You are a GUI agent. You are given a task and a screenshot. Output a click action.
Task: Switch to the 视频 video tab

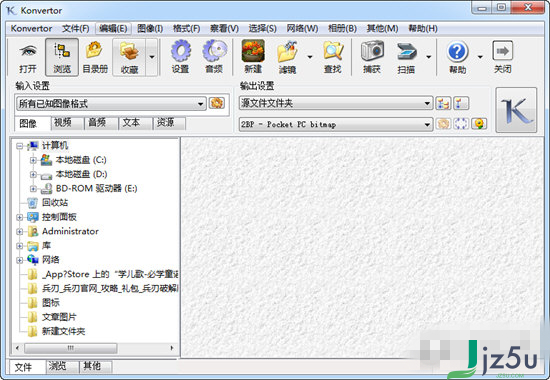click(x=67, y=123)
